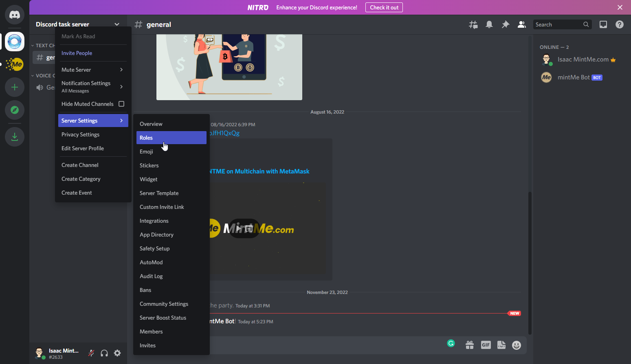This screenshot has width=631, height=364.
Task: Open the Inbox icon
Action: tap(603, 24)
